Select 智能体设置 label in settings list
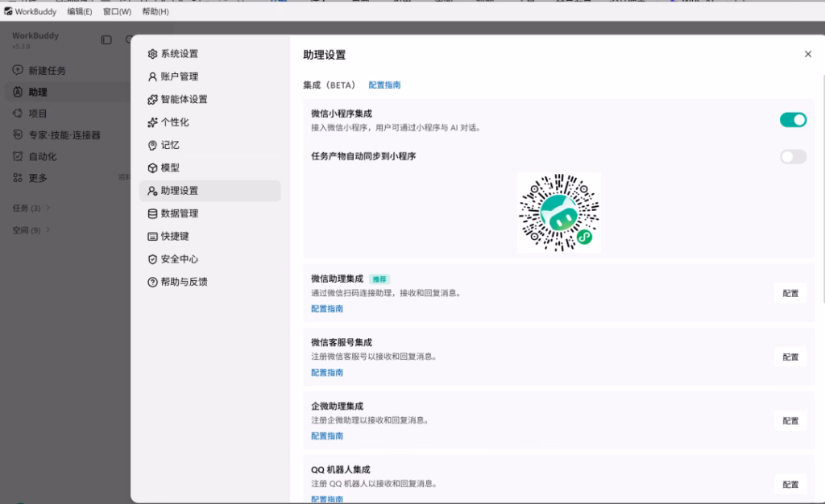This screenshot has height=504, width=825. click(184, 99)
